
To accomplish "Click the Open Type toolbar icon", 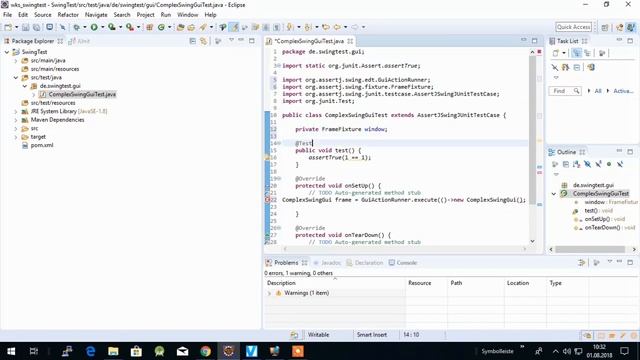I will [180, 27].
